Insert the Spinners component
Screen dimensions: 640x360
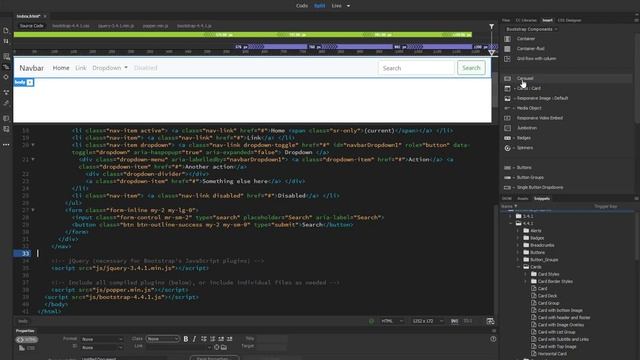click(x=525, y=148)
